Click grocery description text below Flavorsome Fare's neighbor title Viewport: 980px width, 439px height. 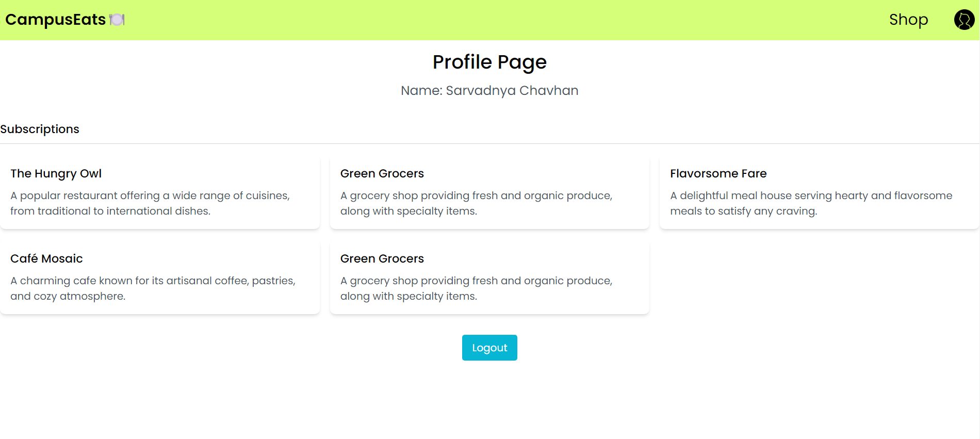click(476, 203)
